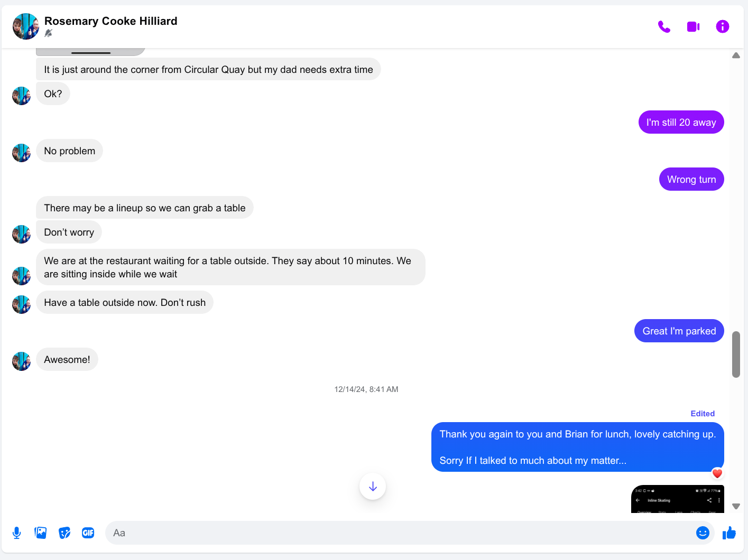Start a video call
Viewport: 748px width, 560px height.
pos(693,26)
